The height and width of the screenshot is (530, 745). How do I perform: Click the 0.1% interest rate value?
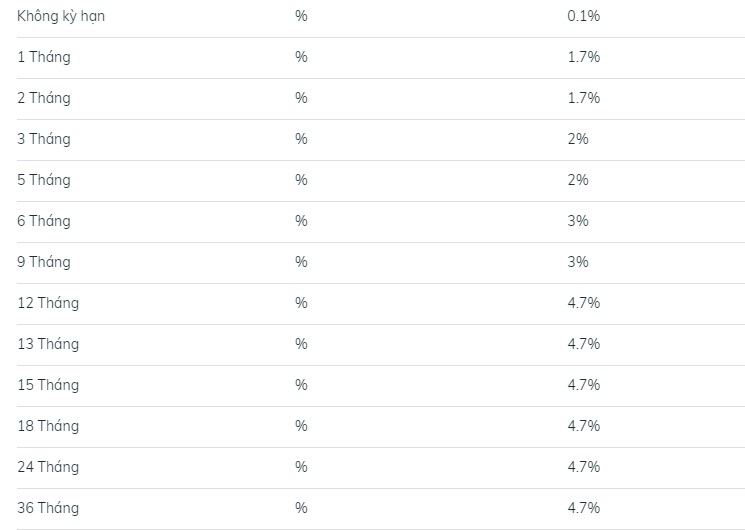(x=583, y=16)
